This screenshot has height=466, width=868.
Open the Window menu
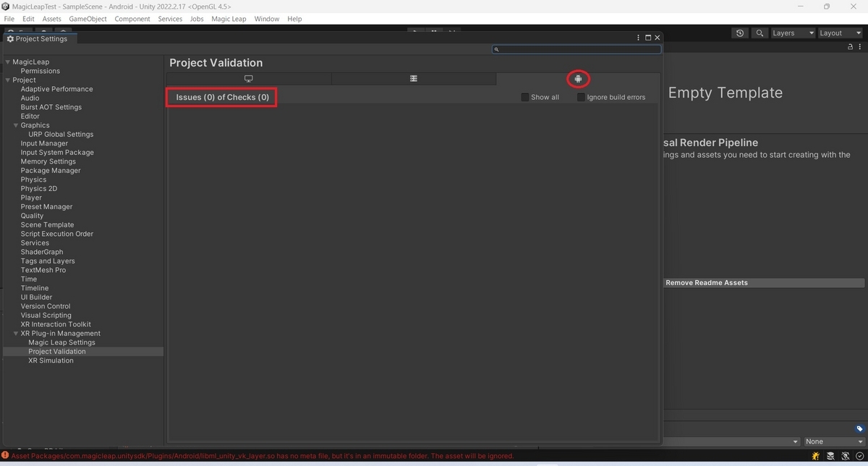[267, 19]
